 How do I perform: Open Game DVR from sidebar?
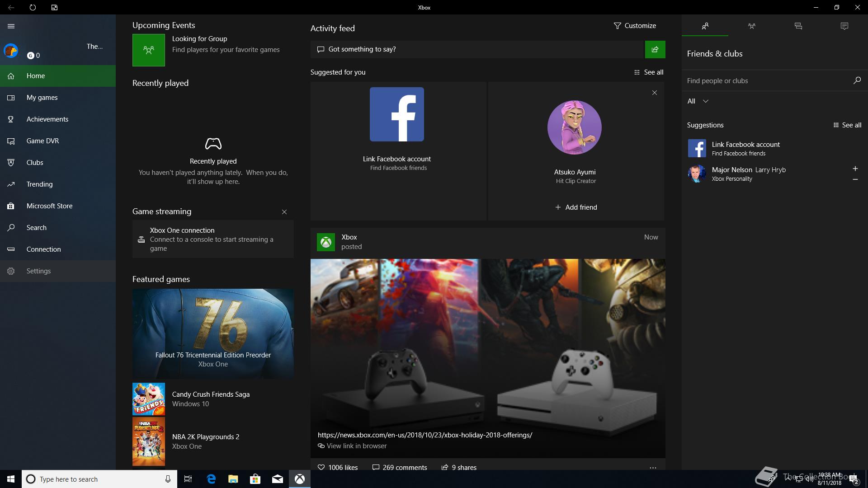[x=42, y=141]
